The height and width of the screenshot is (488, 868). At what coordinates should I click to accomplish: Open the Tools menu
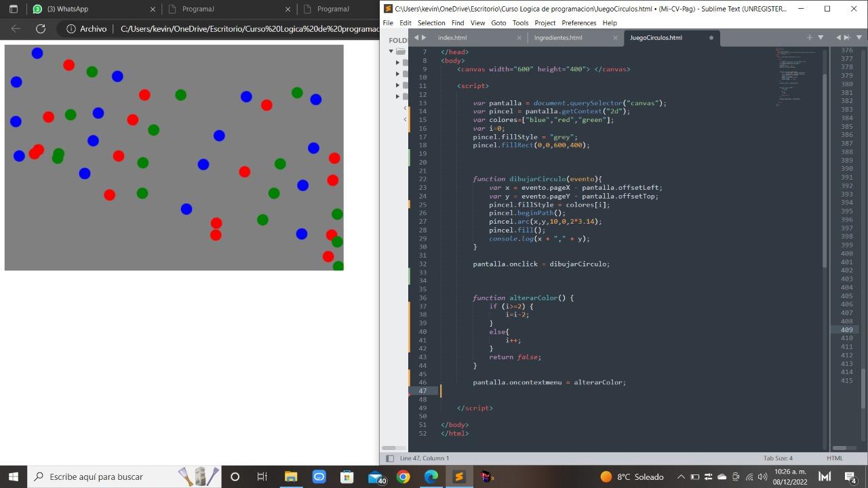(520, 23)
